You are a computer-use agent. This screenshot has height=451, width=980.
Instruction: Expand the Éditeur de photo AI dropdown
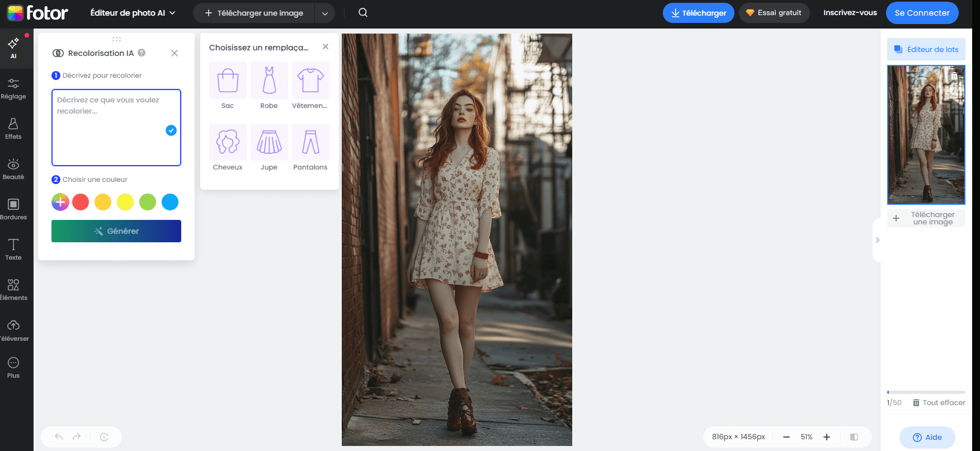pyautogui.click(x=133, y=13)
